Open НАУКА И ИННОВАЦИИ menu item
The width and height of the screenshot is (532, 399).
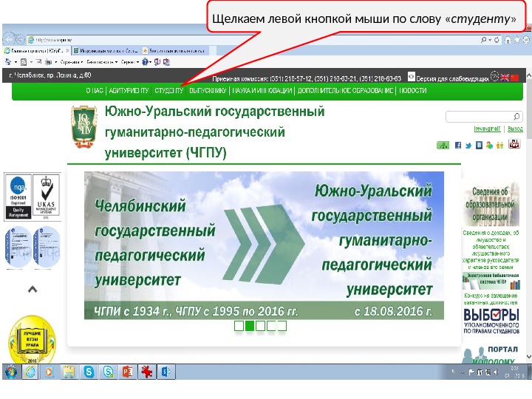tap(262, 91)
